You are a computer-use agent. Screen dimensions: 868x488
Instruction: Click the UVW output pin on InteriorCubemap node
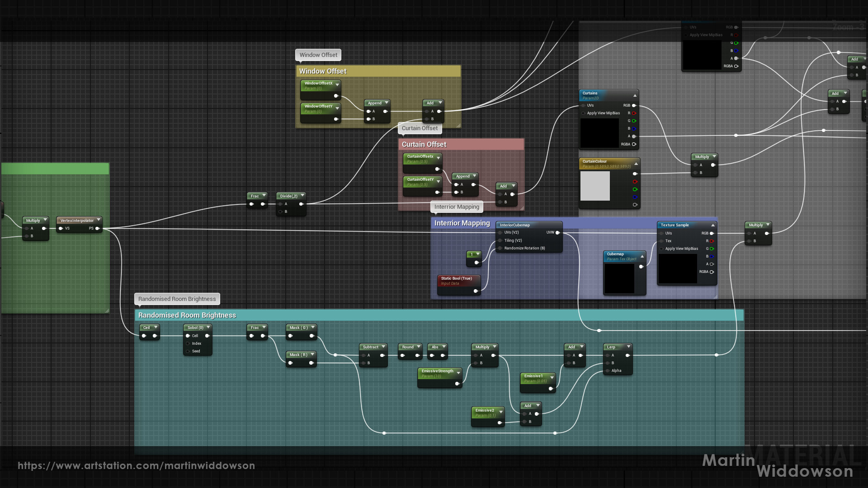click(x=557, y=233)
